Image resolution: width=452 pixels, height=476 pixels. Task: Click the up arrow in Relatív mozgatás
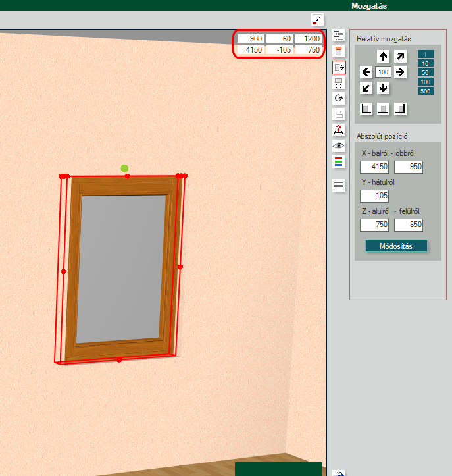(384, 57)
